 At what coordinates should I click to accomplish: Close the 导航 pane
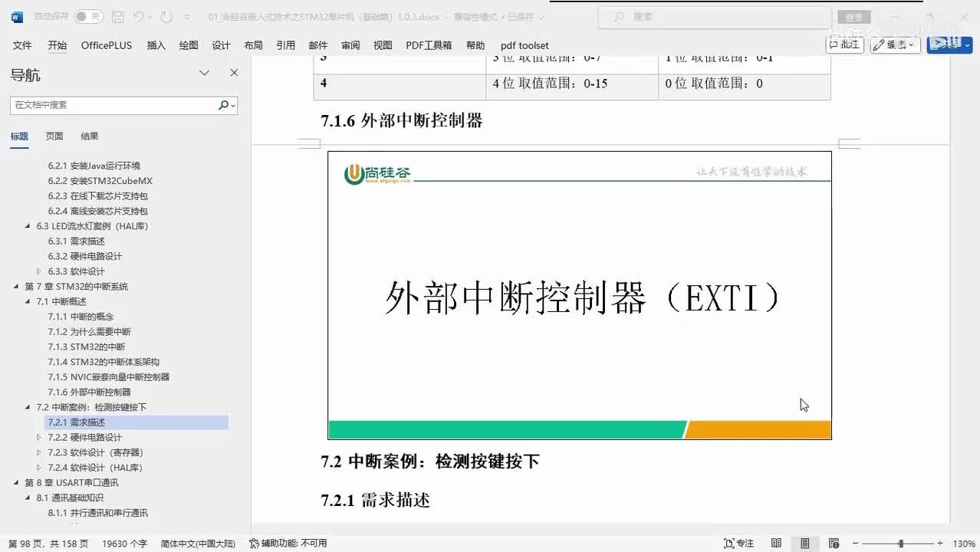coord(234,73)
